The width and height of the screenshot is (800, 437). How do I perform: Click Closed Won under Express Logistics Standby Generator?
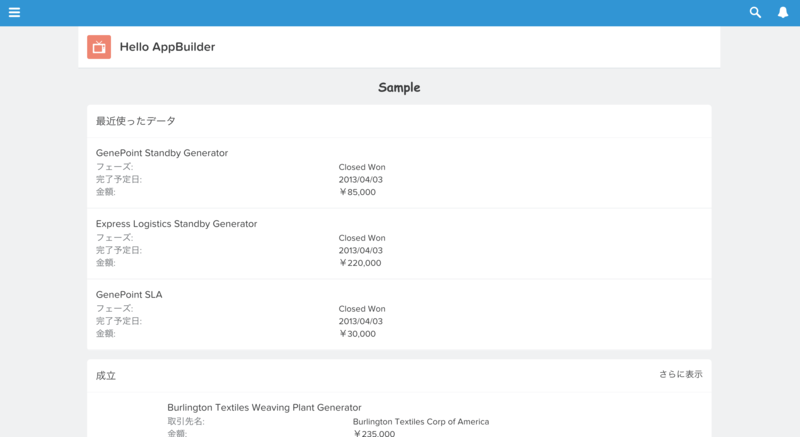pyautogui.click(x=362, y=238)
